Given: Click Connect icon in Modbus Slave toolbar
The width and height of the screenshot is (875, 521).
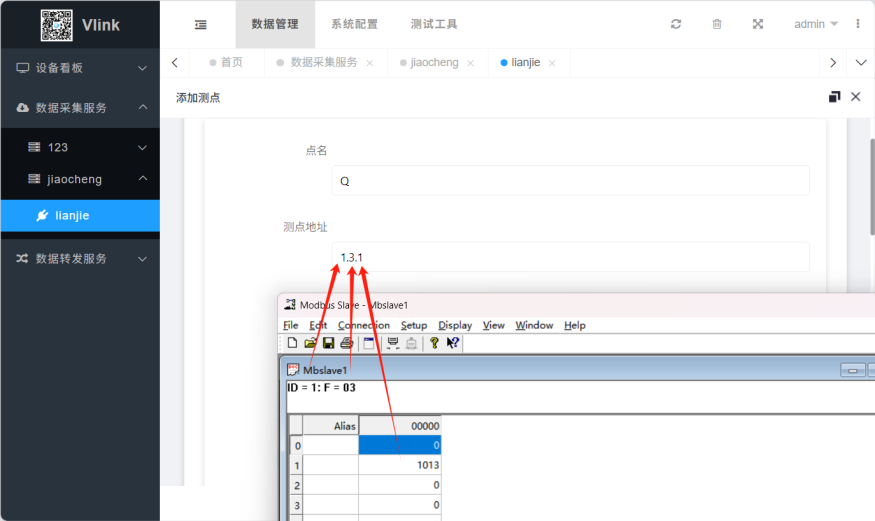Looking at the screenshot, I should 393,343.
